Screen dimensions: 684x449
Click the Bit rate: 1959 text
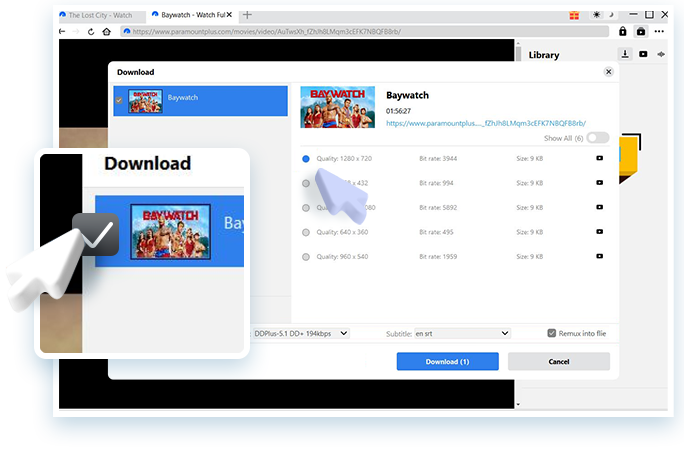438,257
